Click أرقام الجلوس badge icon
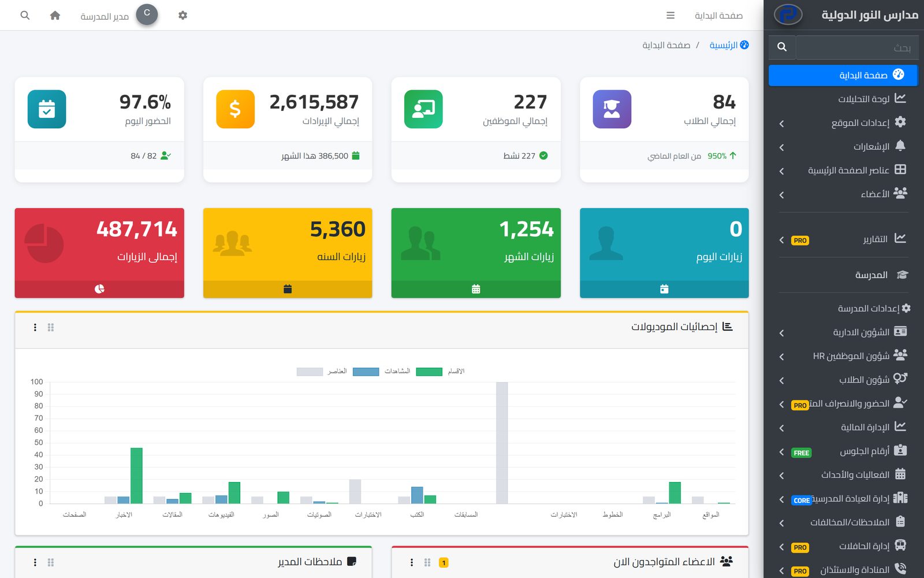This screenshot has height=578, width=924. 900,450
